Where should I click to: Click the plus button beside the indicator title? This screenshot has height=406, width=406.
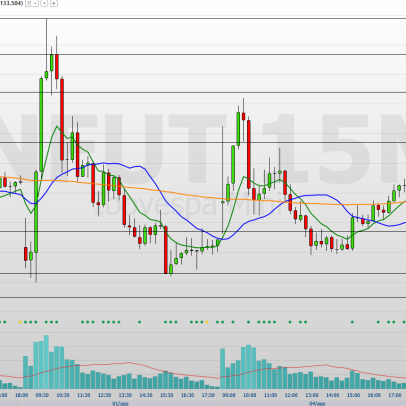coord(54,3)
